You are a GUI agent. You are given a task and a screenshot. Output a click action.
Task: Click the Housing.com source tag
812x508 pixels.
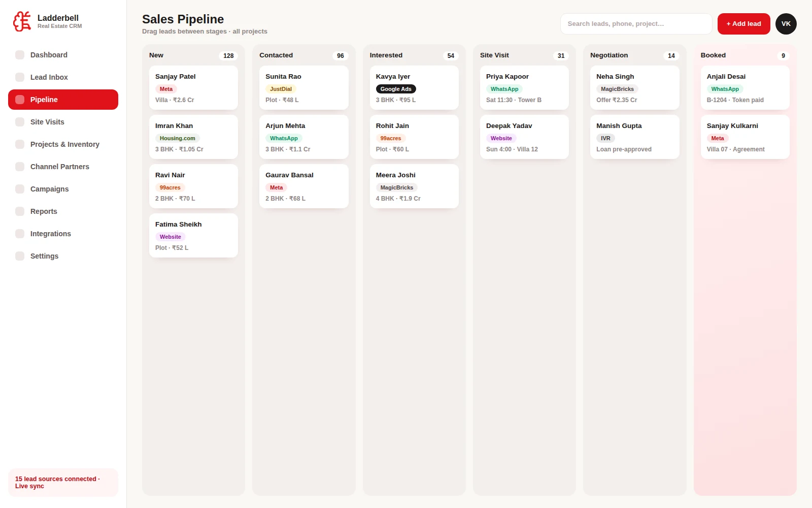tap(178, 138)
